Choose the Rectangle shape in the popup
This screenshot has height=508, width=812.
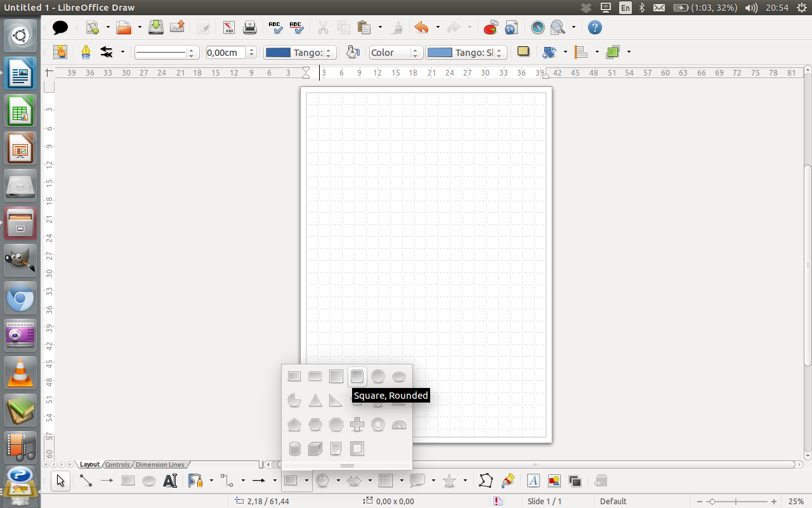(x=294, y=377)
